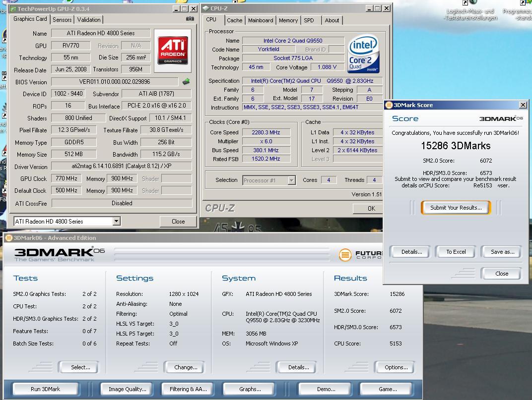The width and height of the screenshot is (532, 400).
Task: Click the CPU-Z title bar icon
Action: pyautogui.click(x=205, y=8)
